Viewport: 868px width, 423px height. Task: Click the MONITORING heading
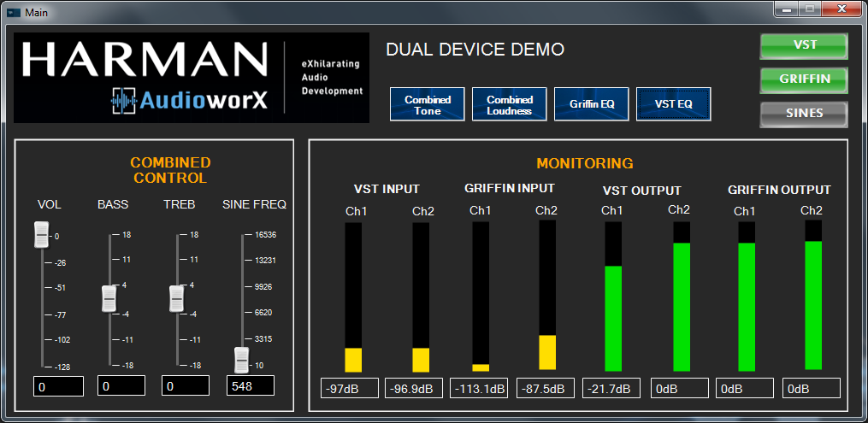pos(585,164)
